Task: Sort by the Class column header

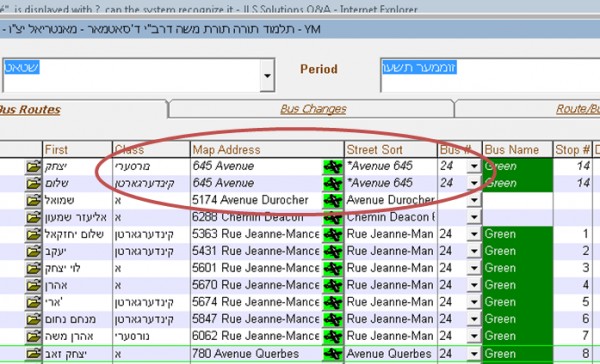Action: coord(152,150)
